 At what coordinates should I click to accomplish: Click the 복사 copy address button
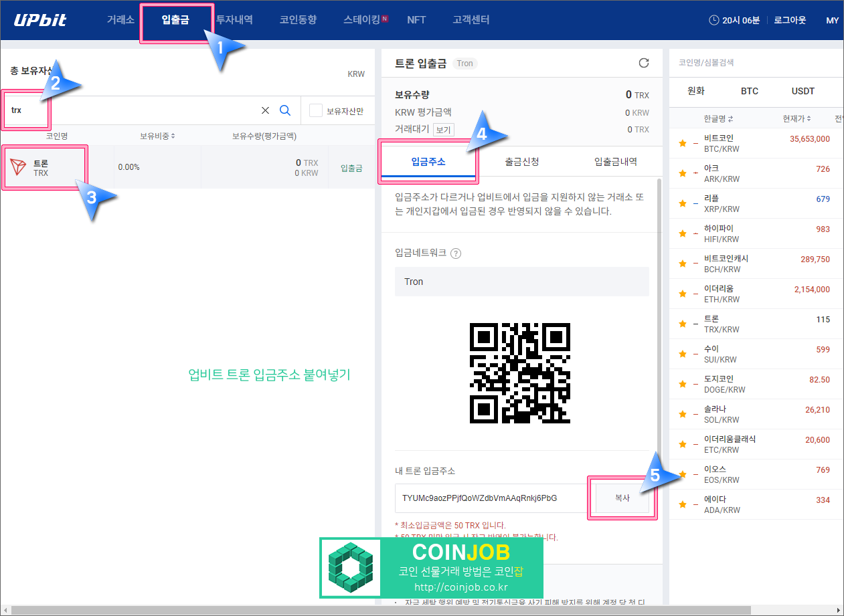[x=622, y=498]
